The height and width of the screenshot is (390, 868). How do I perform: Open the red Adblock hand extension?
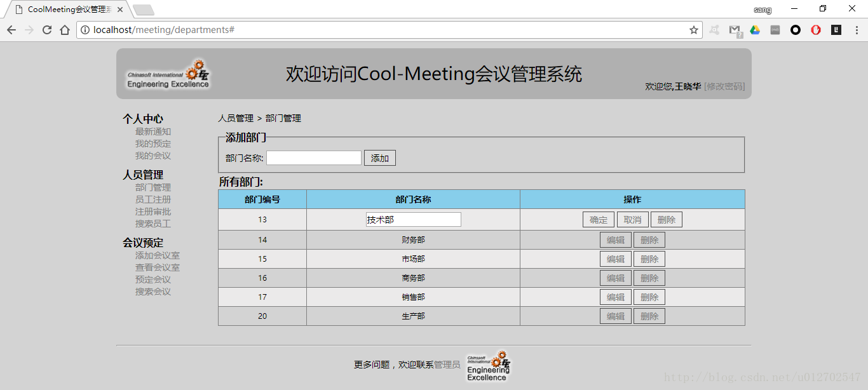tap(816, 30)
